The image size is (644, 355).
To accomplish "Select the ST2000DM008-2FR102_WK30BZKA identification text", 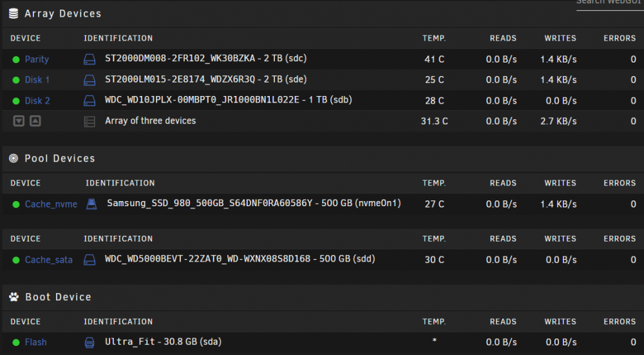I will point(180,59).
